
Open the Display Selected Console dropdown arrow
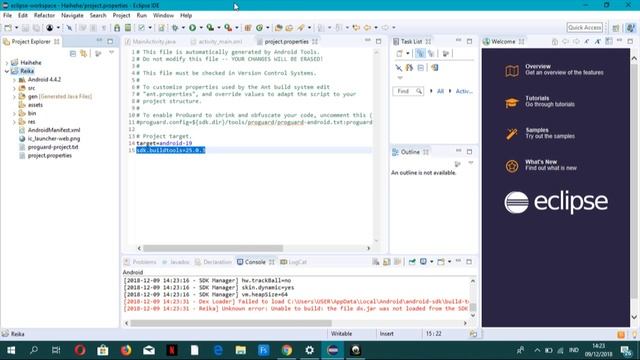[x=431, y=262]
